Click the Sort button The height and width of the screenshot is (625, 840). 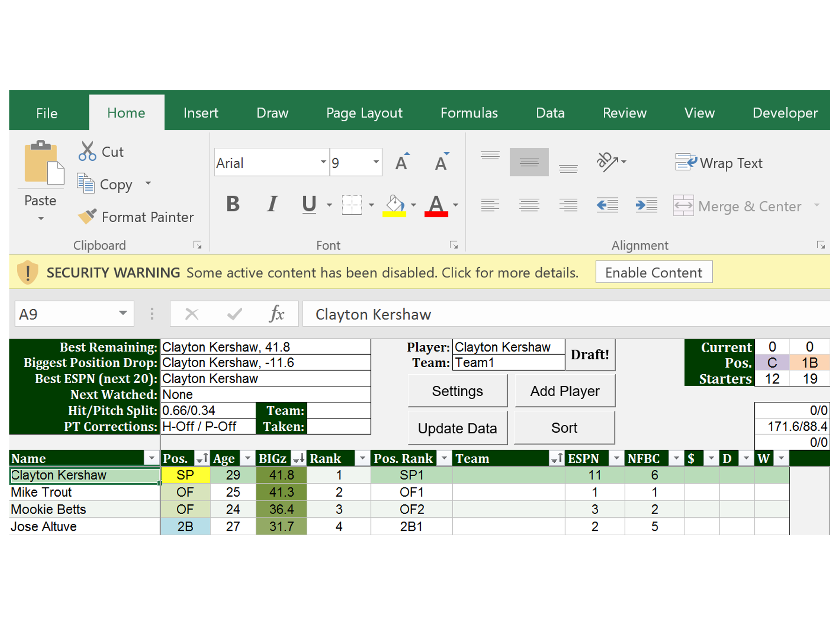(x=564, y=428)
